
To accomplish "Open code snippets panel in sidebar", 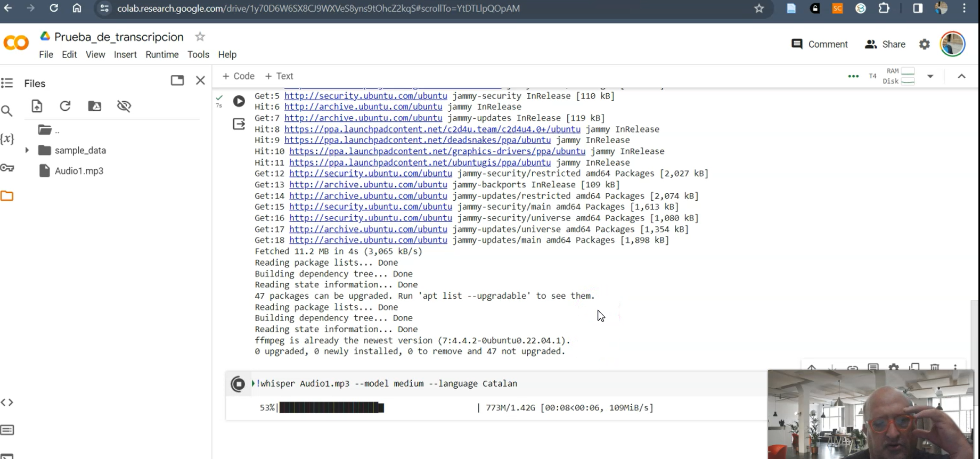I will [x=7, y=402].
